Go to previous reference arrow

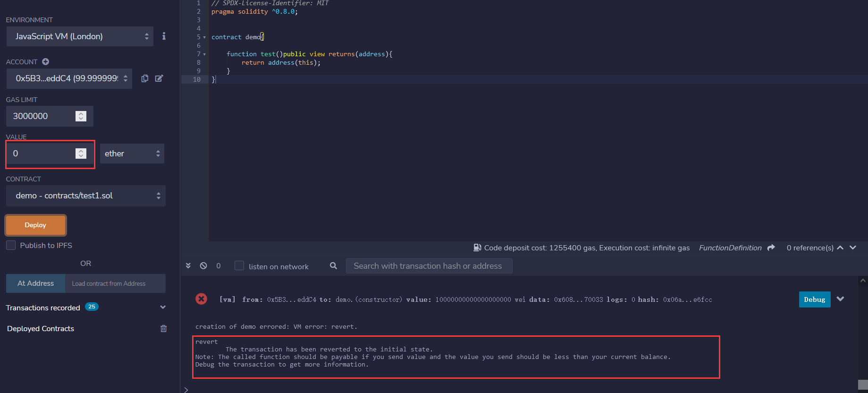click(x=840, y=248)
